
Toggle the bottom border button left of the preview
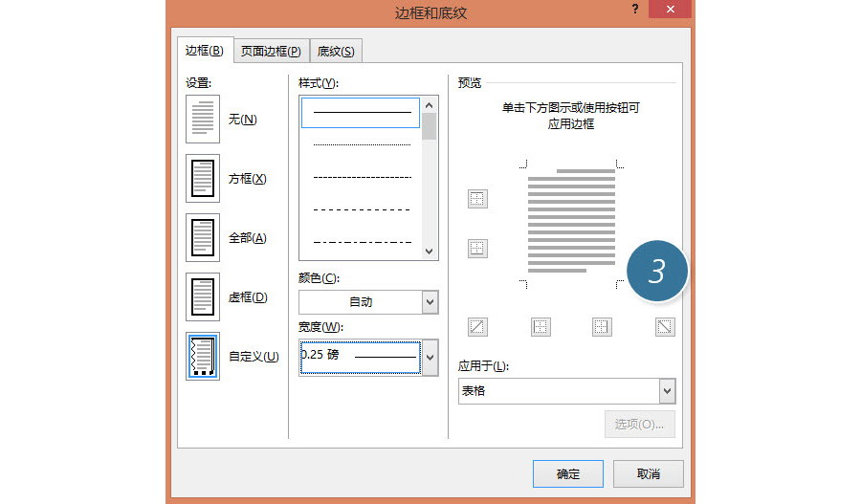[477, 248]
